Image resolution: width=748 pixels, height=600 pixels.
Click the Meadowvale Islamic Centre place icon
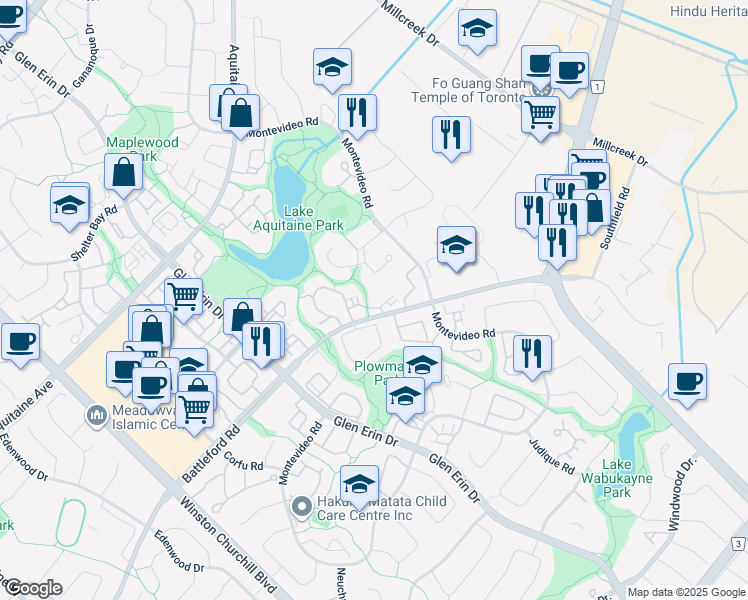point(96,417)
